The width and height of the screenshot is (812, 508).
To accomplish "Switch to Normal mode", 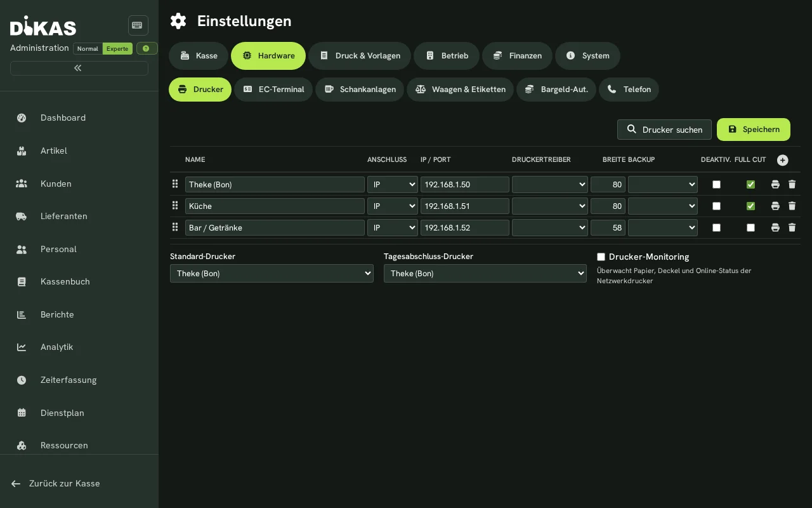I will coord(88,49).
